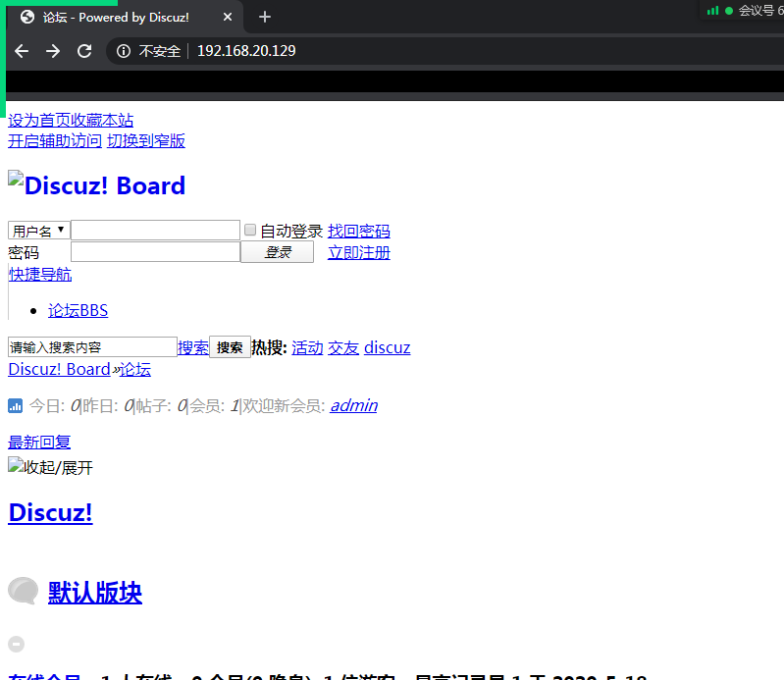This screenshot has height=680, width=784.
Task: Focus the '请输入搜索内容' search box
Action: tap(92, 347)
